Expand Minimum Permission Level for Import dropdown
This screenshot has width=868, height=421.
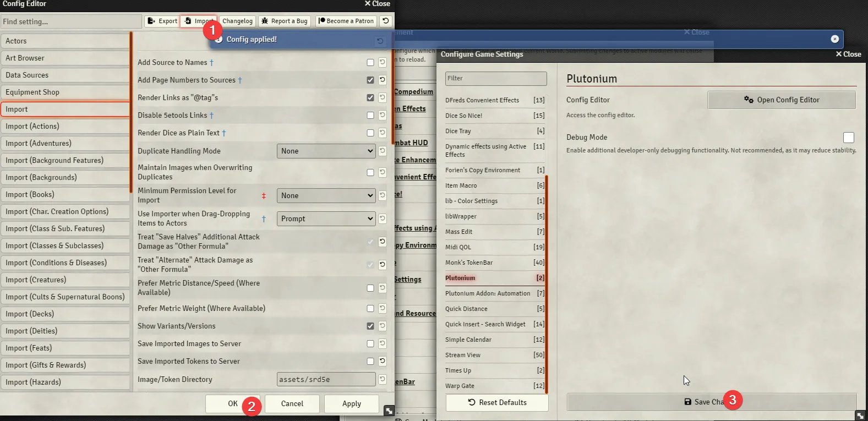click(326, 195)
